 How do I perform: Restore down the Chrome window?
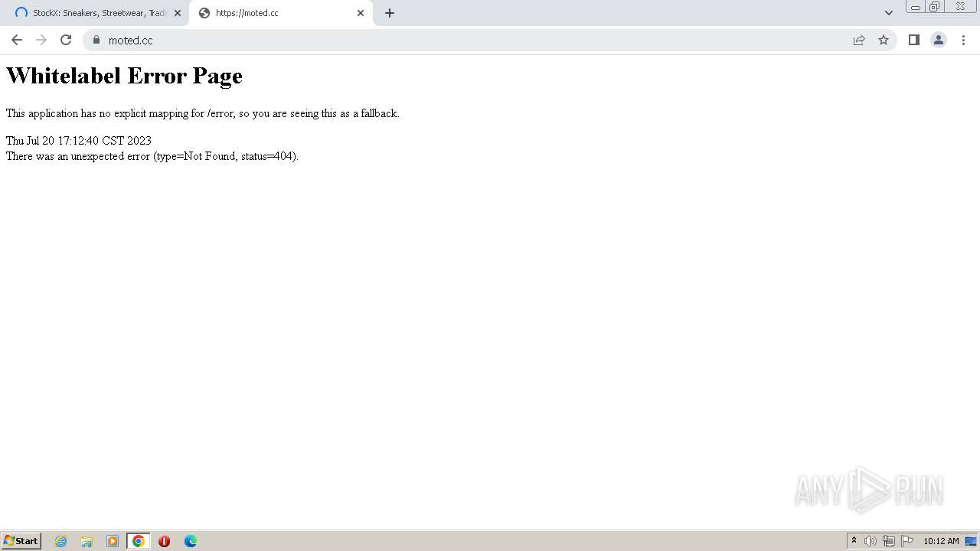935,7
